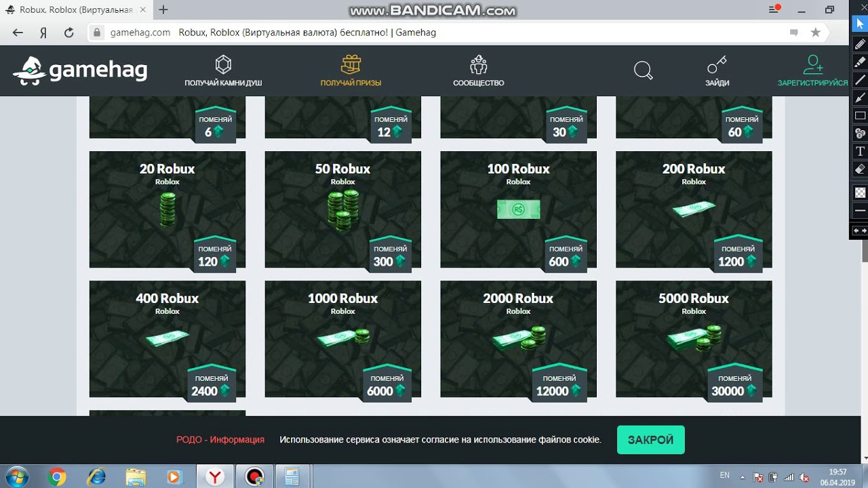The width and height of the screenshot is (868, 488).
Task: Open Calculator from the taskbar
Action: pyautogui.click(x=292, y=476)
